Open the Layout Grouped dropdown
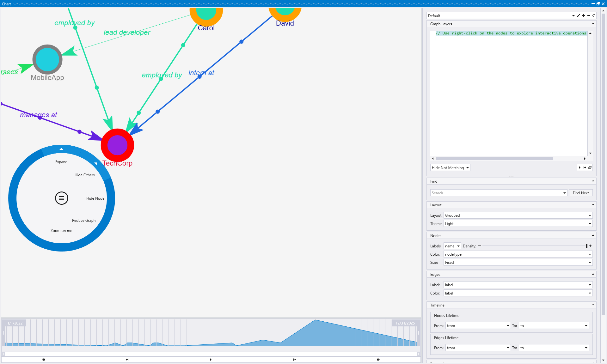 click(x=518, y=215)
